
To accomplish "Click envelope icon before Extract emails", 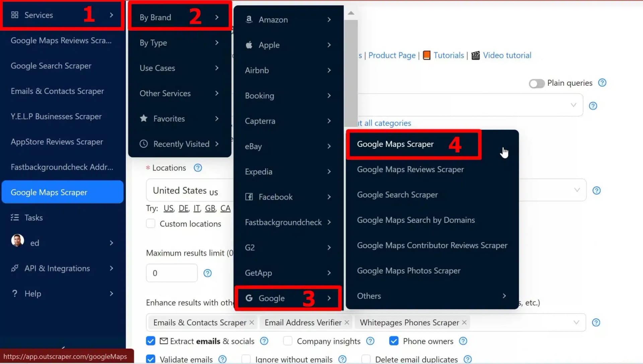I will click(x=164, y=341).
